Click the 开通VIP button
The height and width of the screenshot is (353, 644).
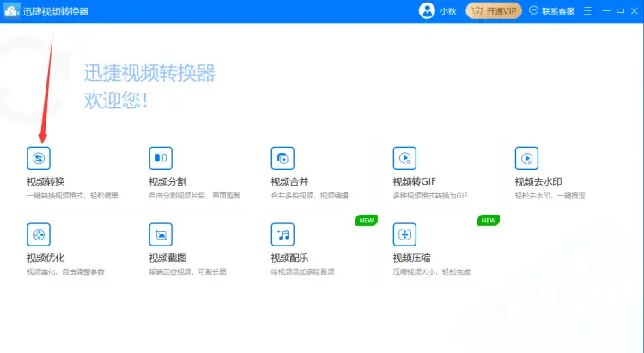tap(494, 11)
